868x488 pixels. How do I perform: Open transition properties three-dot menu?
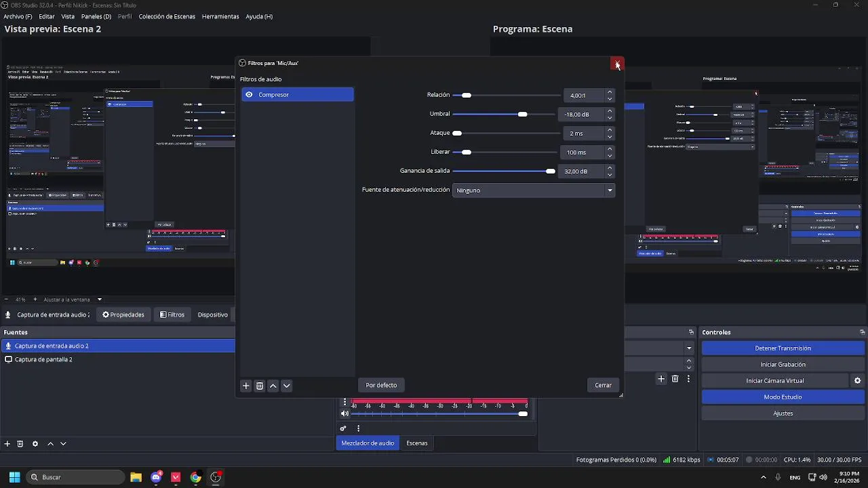688,379
